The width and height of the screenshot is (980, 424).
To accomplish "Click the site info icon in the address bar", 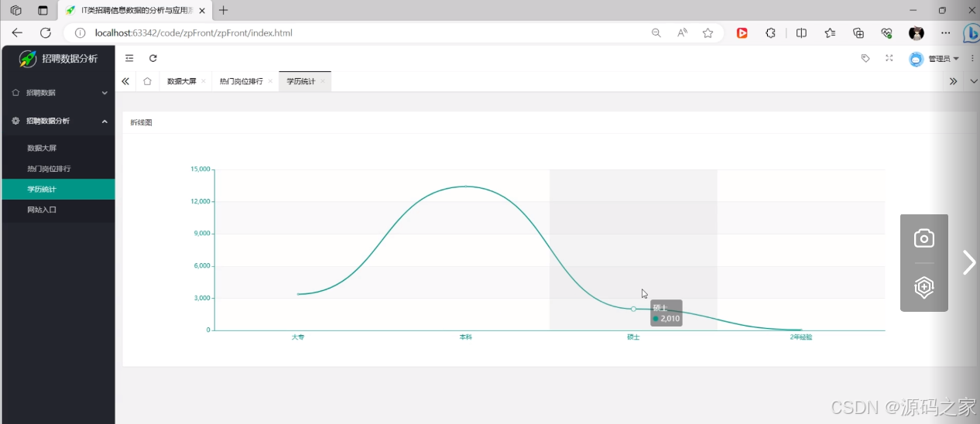I will tap(80, 33).
